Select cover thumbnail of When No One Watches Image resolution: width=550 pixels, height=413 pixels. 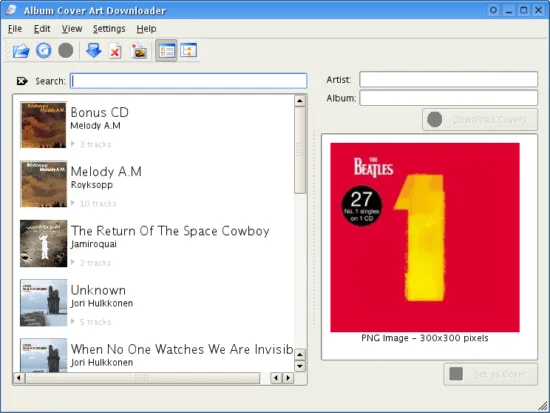pyautogui.click(x=43, y=355)
